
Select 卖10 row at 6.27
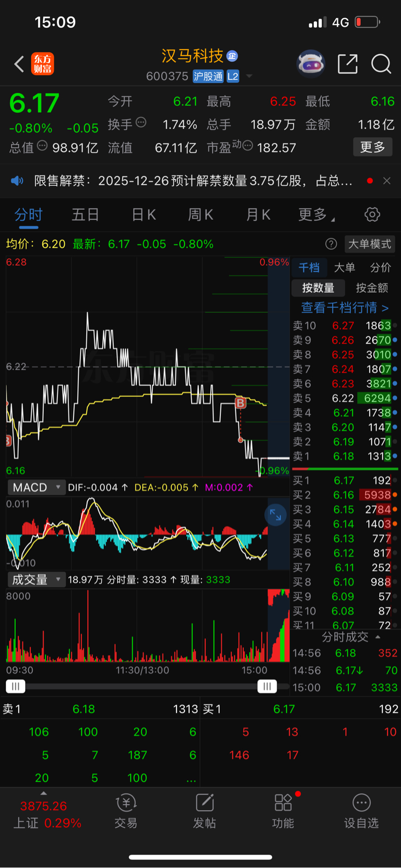click(345, 326)
